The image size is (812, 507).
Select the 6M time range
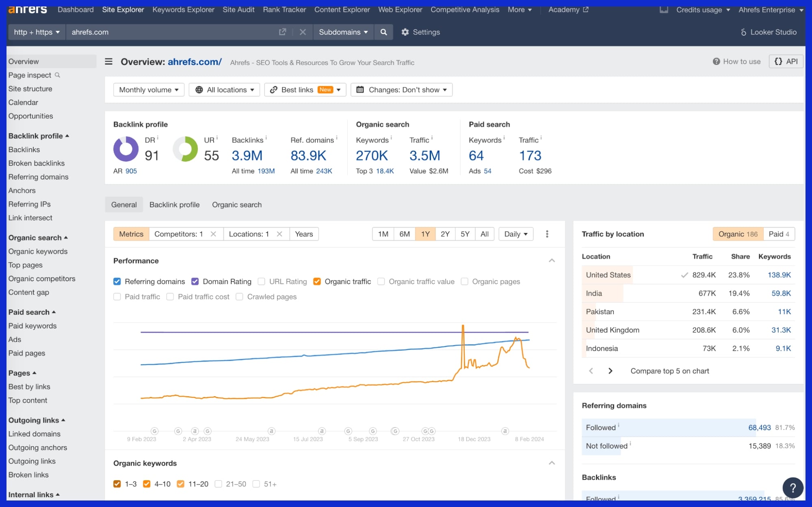pyautogui.click(x=405, y=234)
